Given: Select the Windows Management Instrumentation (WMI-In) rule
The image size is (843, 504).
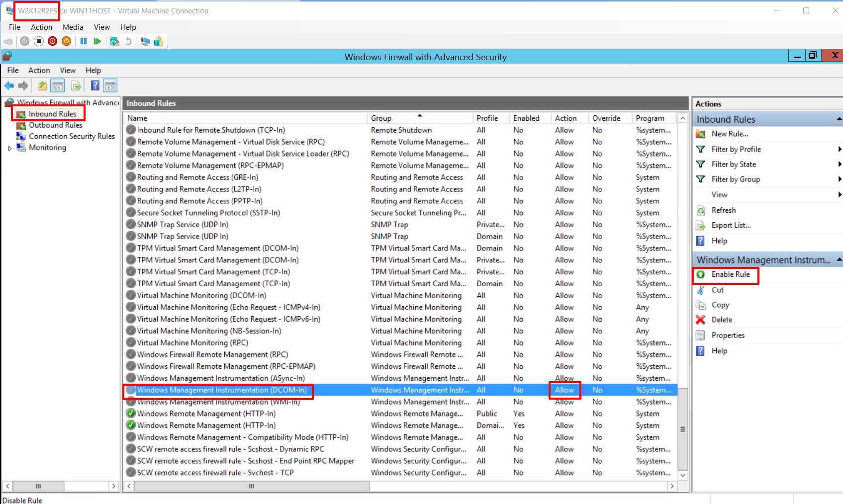Looking at the screenshot, I should (x=400, y=402).
